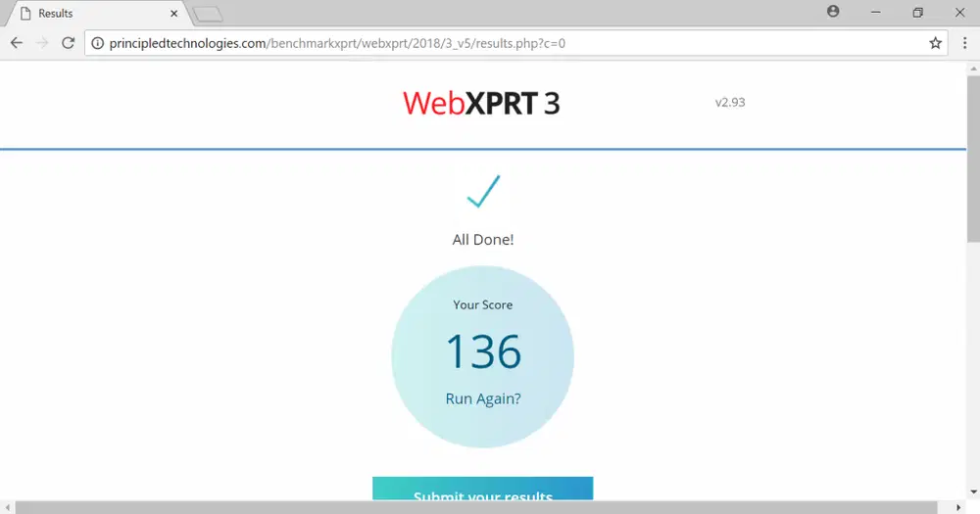Click the scroll down arrow
This screenshot has width=980, height=514.
point(973,492)
